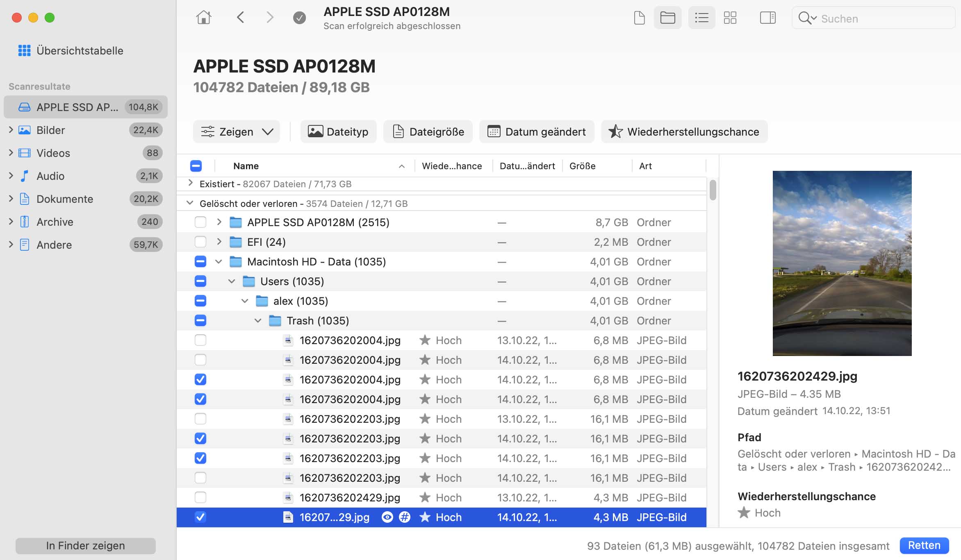961x560 pixels.
Task: Navigate back with the left arrow
Action: click(241, 17)
